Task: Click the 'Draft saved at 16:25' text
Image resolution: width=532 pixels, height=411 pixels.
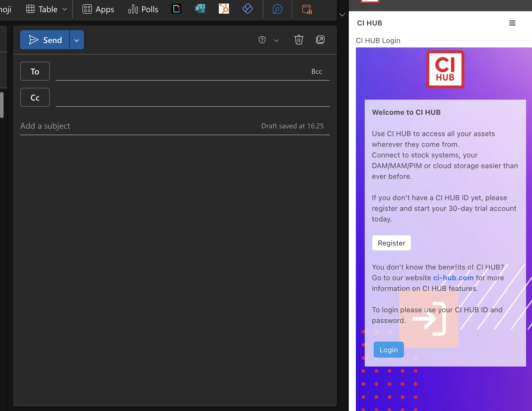Action: [x=292, y=126]
